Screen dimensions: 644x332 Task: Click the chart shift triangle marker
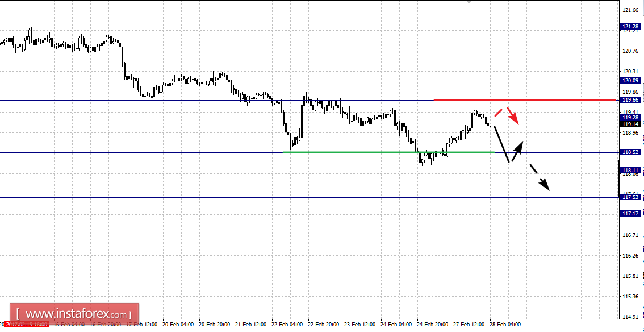pos(469,2)
